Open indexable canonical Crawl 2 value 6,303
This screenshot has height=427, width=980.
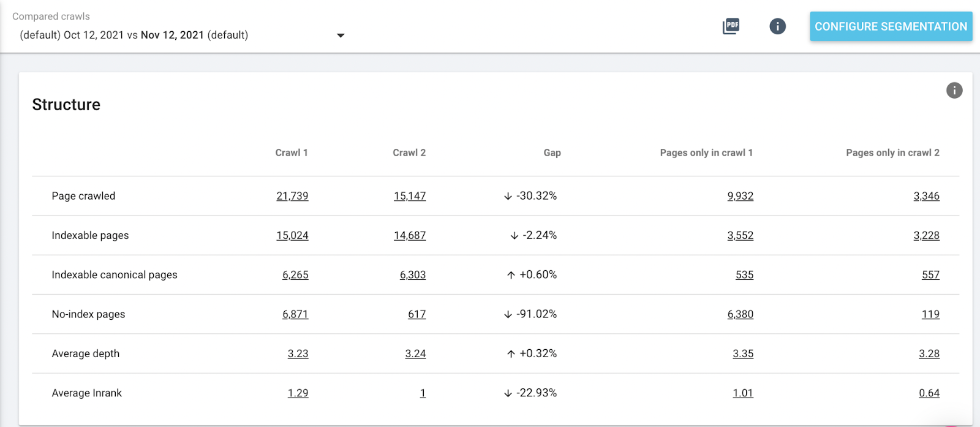pos(413,275)
